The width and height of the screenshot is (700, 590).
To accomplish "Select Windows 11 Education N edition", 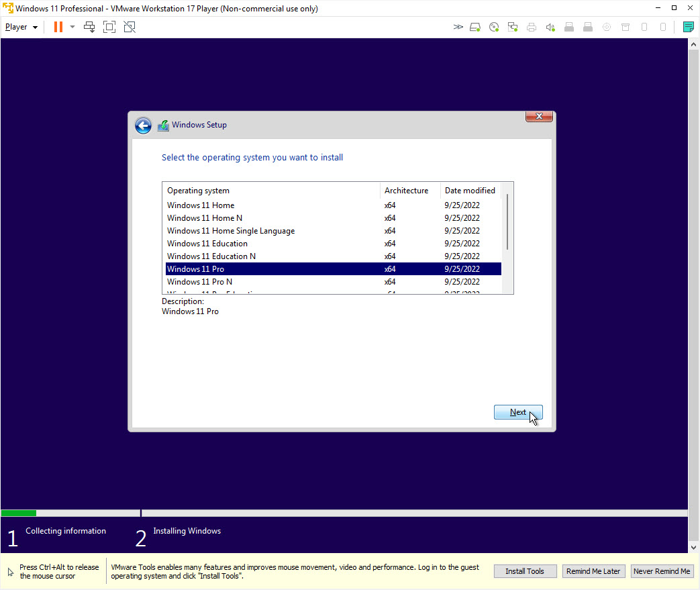I will pyautogui.click(x=211, y=256).
